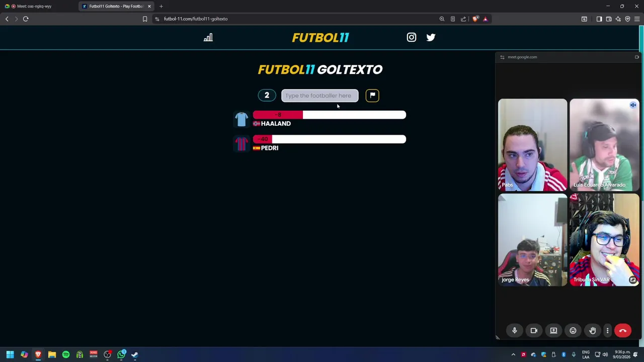644x362 pixels.
Task: Click the PEDRI progress bar
Action: [x=330, y=139]
